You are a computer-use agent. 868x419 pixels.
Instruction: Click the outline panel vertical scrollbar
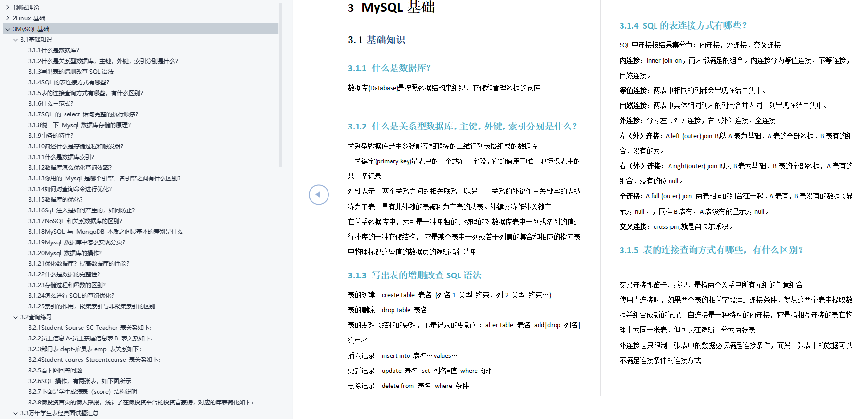(x=280, y=85)
